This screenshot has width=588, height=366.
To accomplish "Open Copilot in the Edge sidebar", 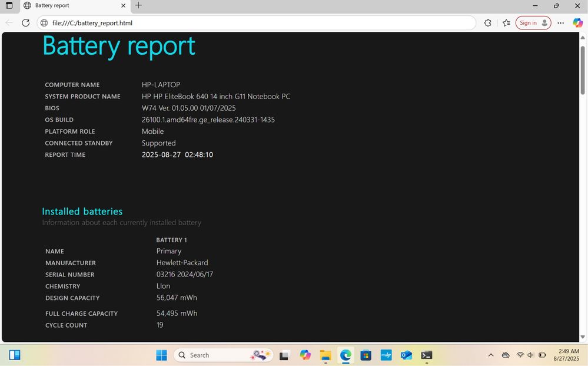I will point(578,23).
